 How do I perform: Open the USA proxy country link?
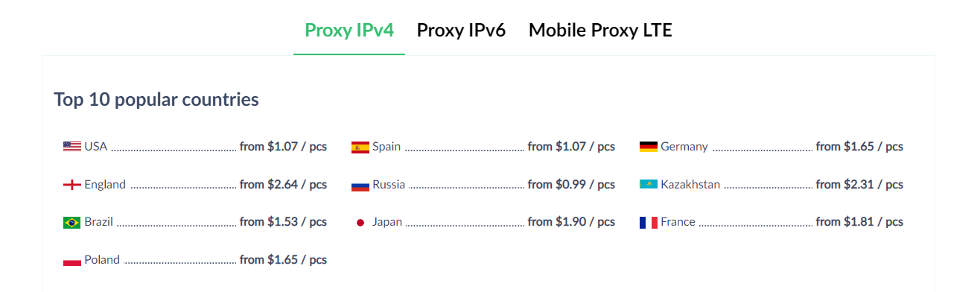pyautogui.click(x=96, y=147)
